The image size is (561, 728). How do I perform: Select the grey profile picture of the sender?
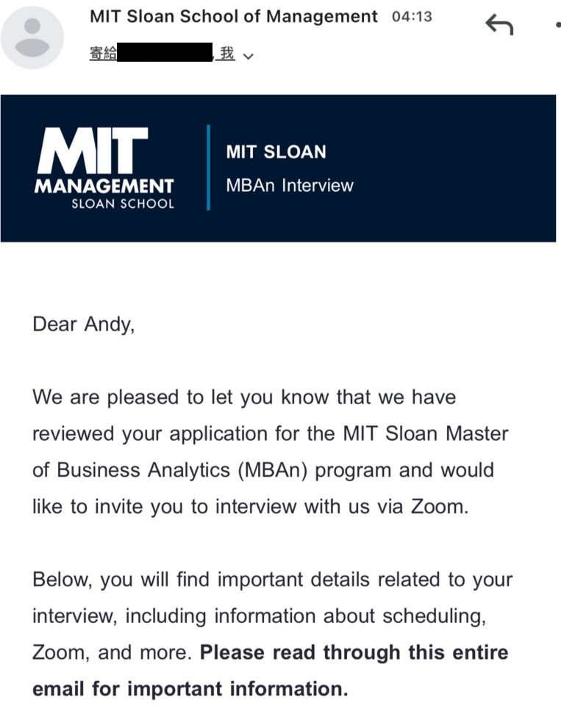[32, 35]
